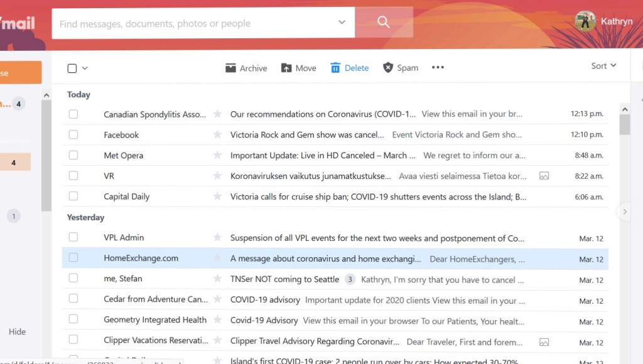Click the Delete trash icon
643x364 pixels.
point(335,68)
